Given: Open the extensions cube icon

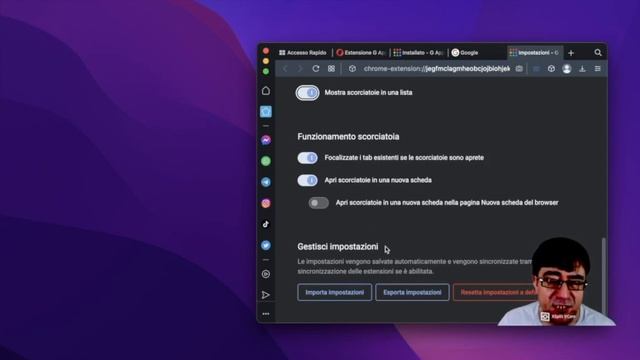Looking at the screenshot, I should tap(551, 69).
